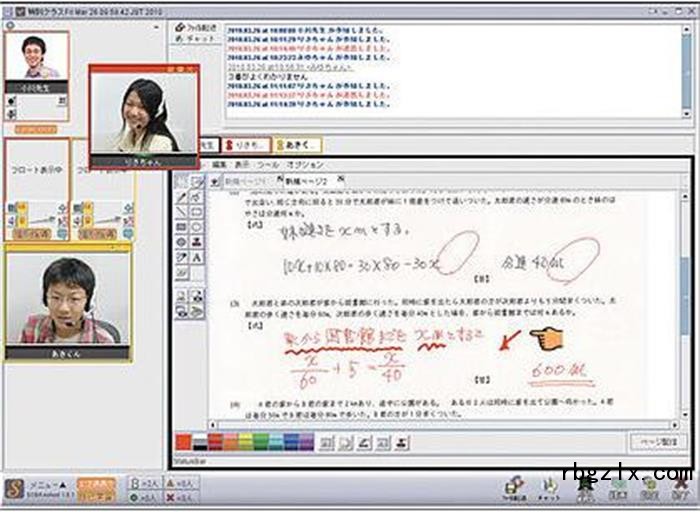Click the orange button under teacher video
The width and height of the screenshot is (700, 512).
(x=36, y=129)
